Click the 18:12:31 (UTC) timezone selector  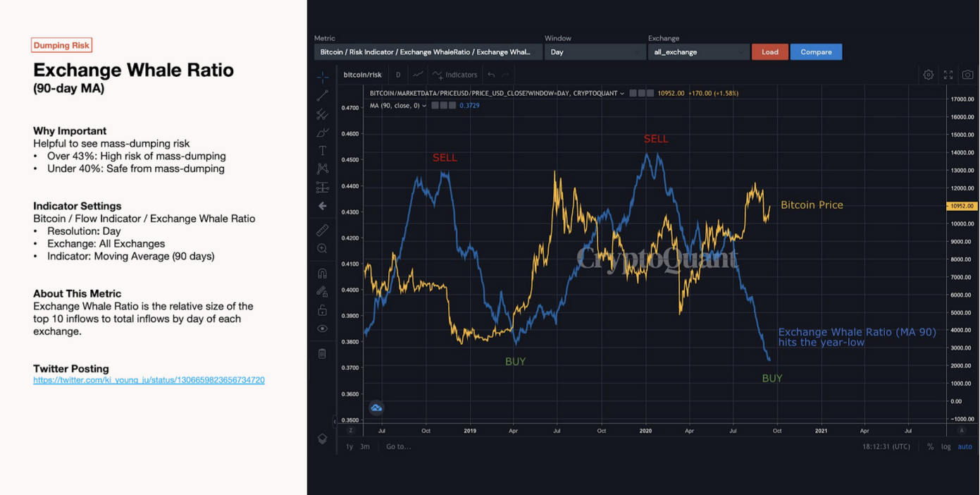(886, 446)
